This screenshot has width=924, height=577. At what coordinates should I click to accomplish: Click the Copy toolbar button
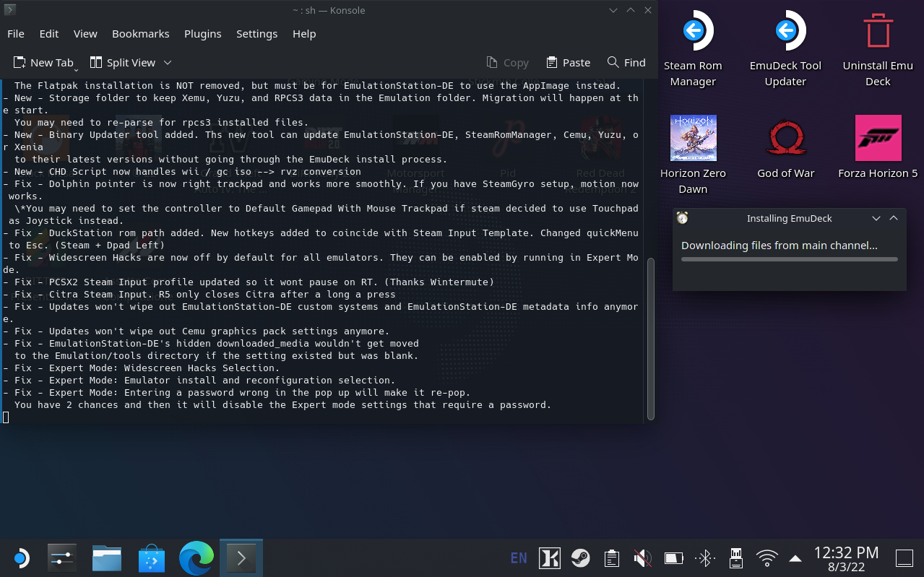tap(507, 63)
